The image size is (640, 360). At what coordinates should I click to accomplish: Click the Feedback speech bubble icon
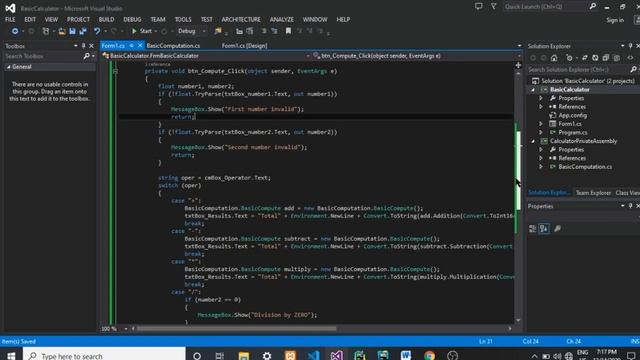pos(478,7)
